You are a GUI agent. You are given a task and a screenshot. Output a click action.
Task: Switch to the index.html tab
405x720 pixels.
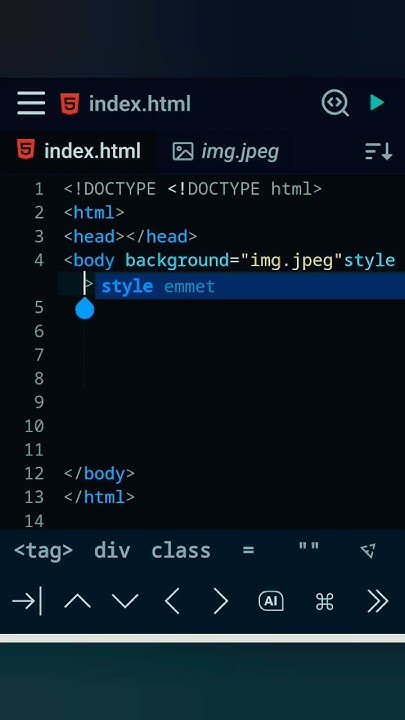pos(78,151)
